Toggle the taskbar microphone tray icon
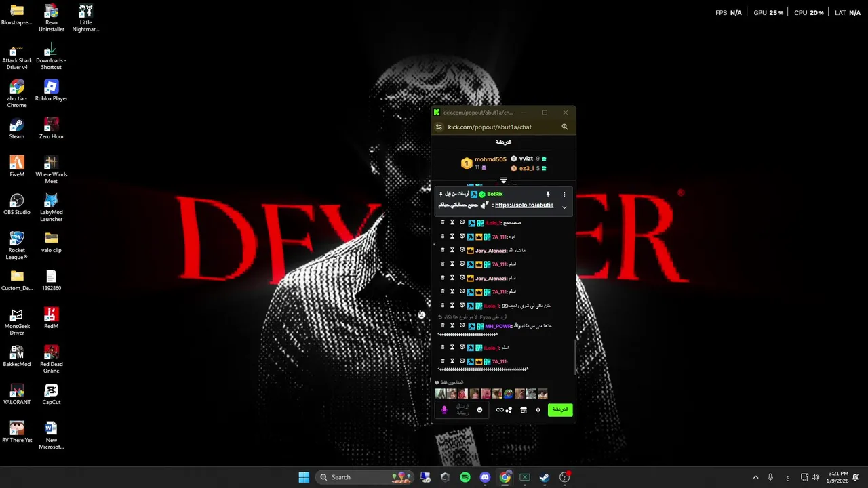868x488 pixels. point(770,477)
